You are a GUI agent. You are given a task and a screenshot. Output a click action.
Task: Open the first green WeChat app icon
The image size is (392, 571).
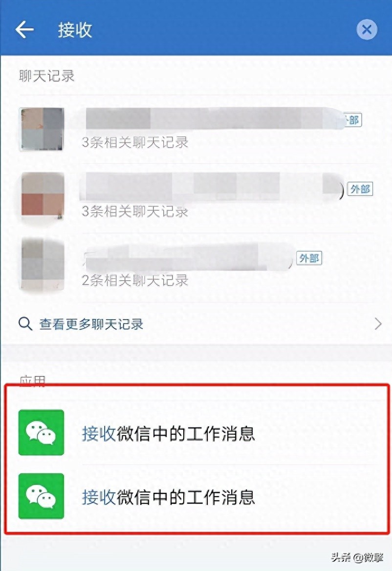point(41,432)
